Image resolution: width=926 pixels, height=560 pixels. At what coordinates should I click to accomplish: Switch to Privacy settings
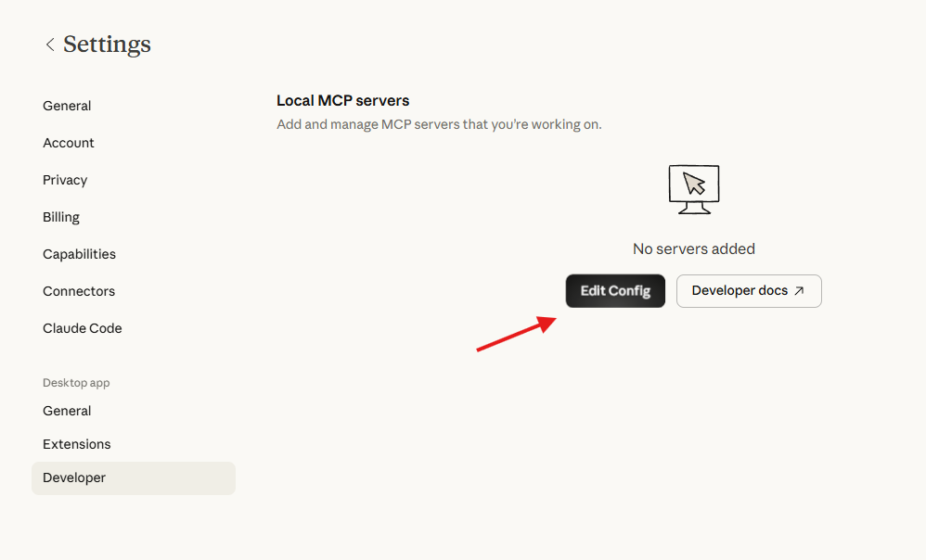click(65, 180)
